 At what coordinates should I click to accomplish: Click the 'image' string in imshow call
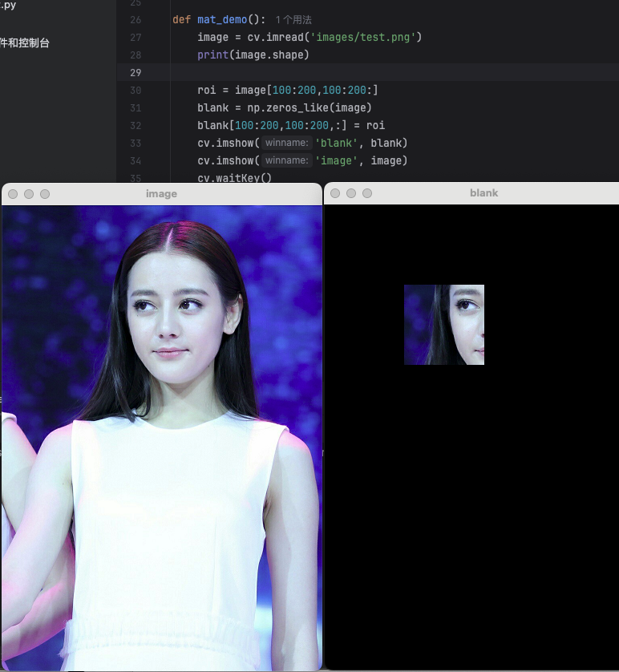(336, 160)
